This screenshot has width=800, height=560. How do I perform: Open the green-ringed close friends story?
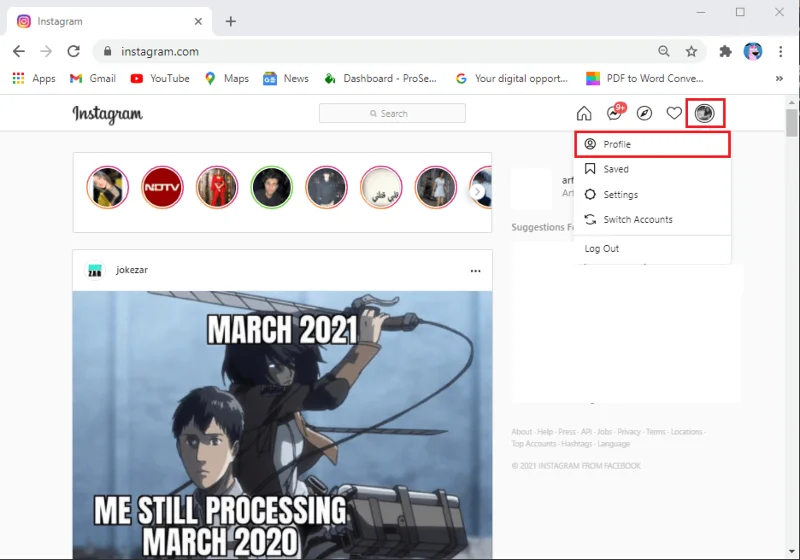[272, 187]
